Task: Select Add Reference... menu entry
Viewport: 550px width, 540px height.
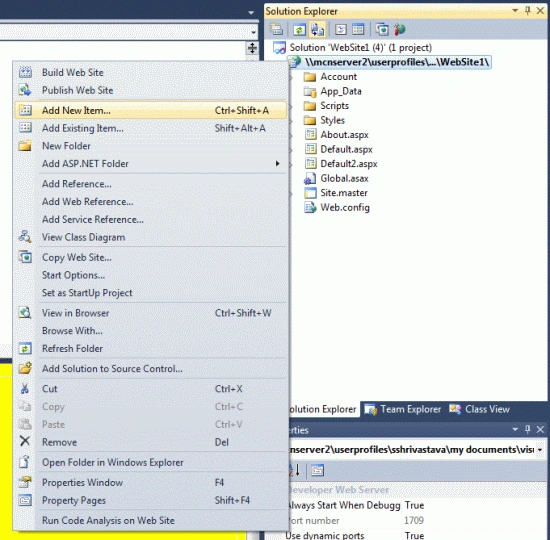Action: coord(151,184)
